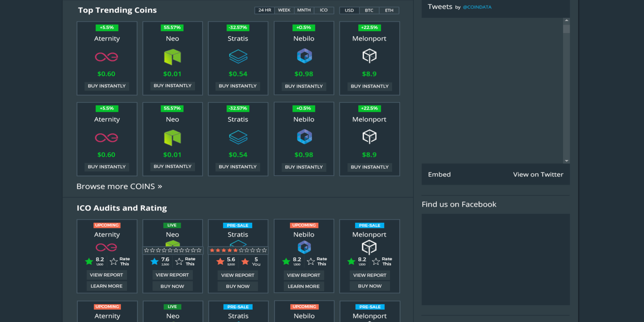Click the Melonport logo in ICO Audits card
Viewport: 644px width, 322px height.
click(x=369, y=247)
